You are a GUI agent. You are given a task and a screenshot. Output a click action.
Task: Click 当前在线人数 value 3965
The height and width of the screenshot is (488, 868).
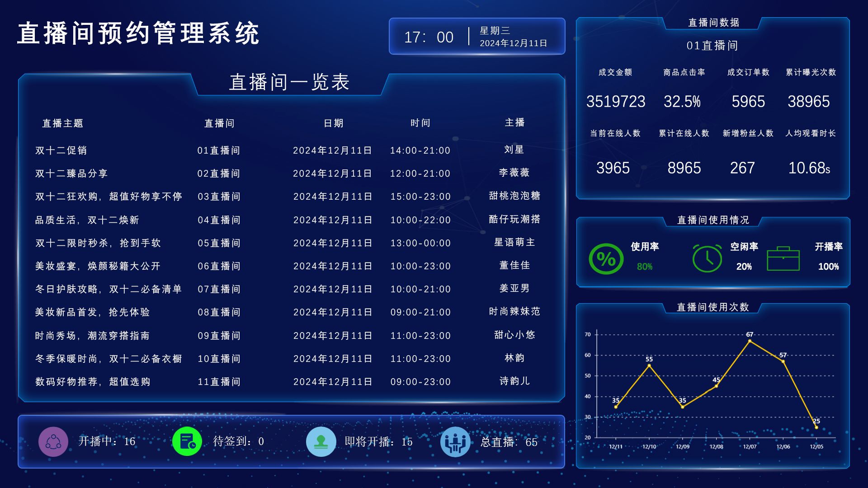point(613,168)
